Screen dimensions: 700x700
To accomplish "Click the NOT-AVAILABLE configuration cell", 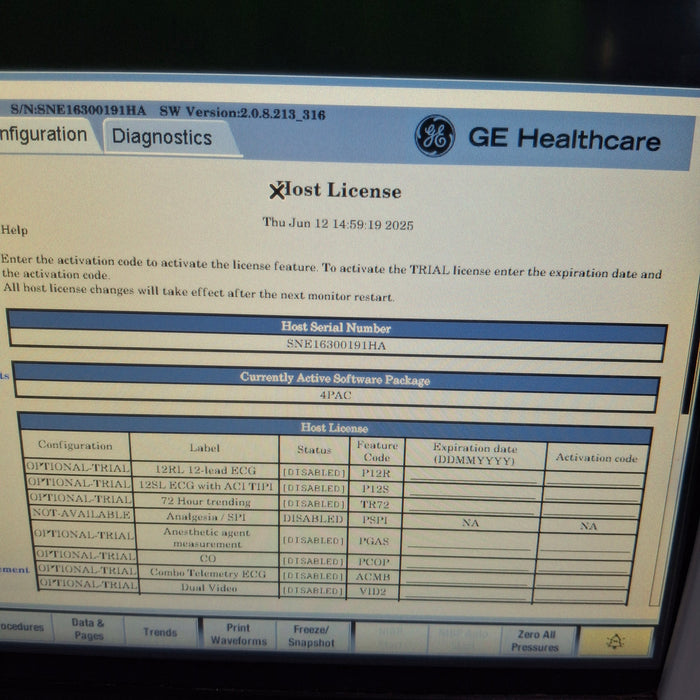I will pos(81,514).
